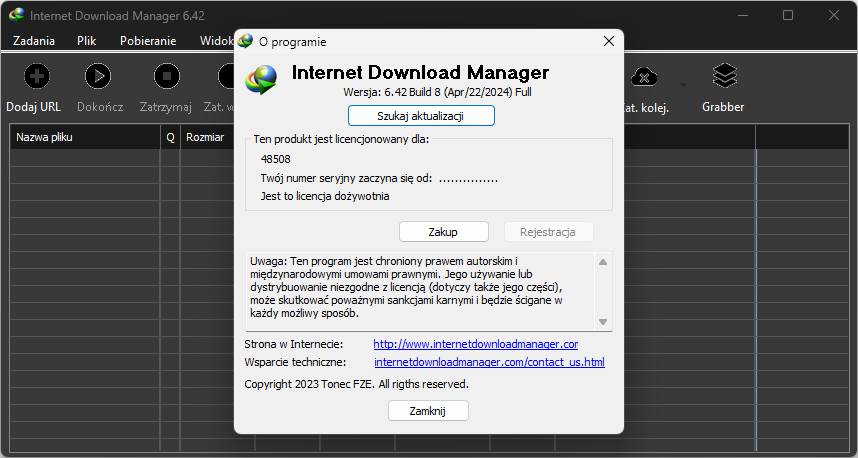Click the Zakup button
This screenshot has height=458, width=858.
pos(444,231)
